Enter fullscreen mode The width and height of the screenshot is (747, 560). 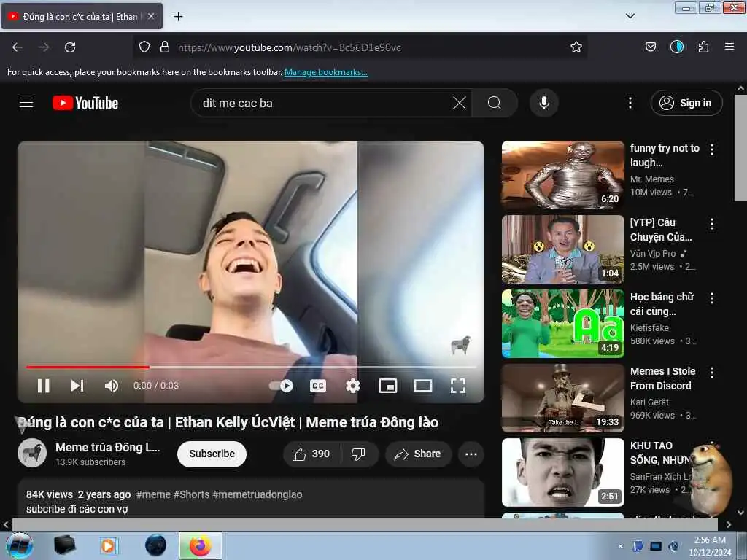(458, 386)
